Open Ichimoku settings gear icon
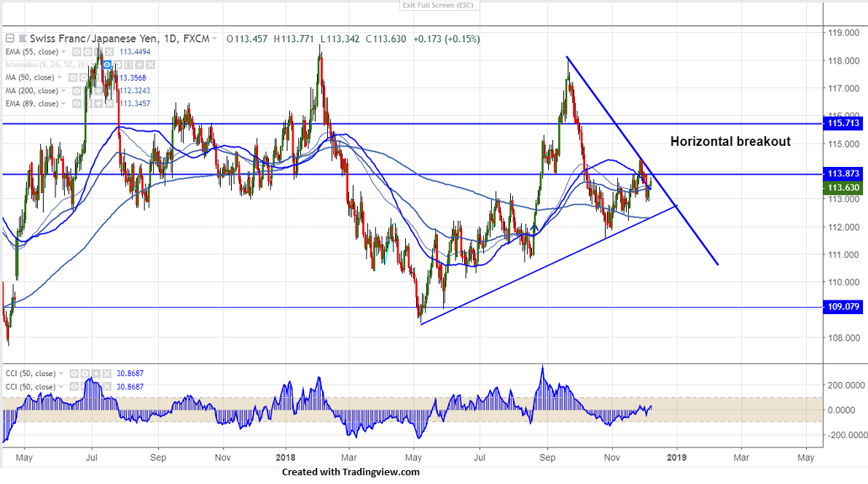Screen dimensions: 868x484 [x=118, y=65]
